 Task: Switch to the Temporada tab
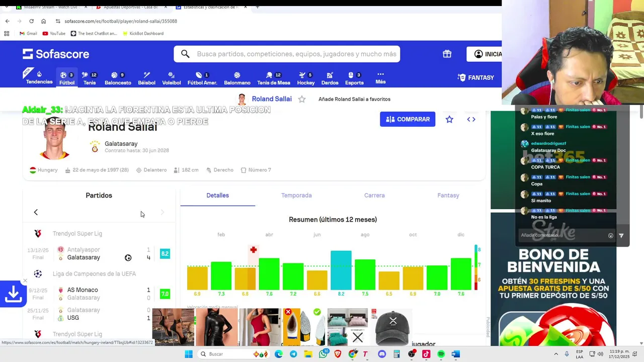[296, 196]
